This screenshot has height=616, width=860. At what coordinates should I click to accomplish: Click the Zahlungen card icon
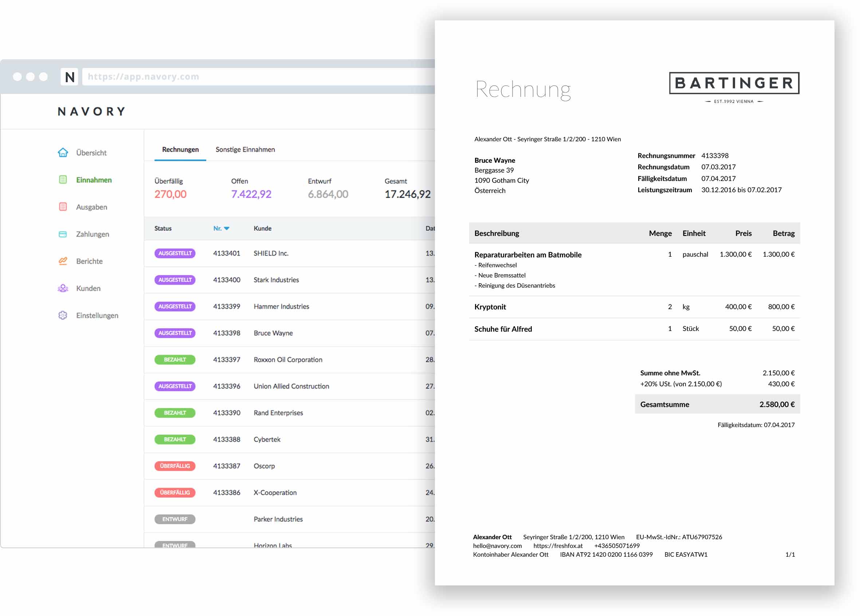pos(63,234)
